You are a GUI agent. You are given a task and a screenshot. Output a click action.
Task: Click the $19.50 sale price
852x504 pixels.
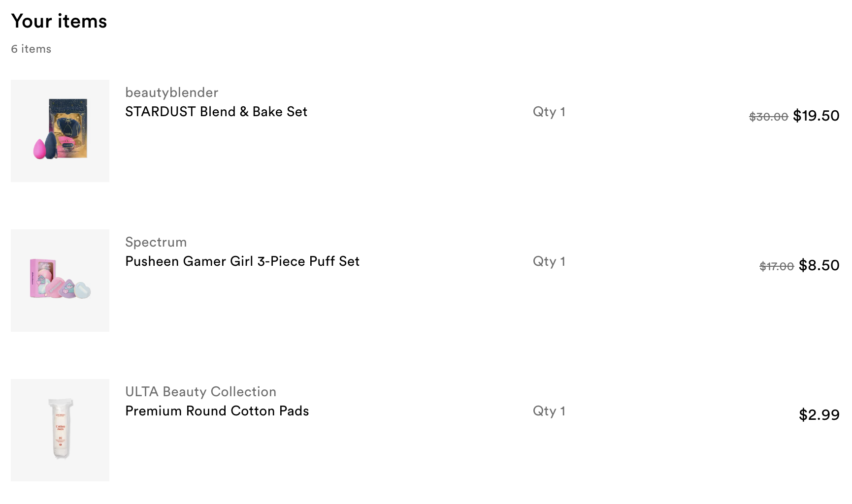click(x=816, y=116)
